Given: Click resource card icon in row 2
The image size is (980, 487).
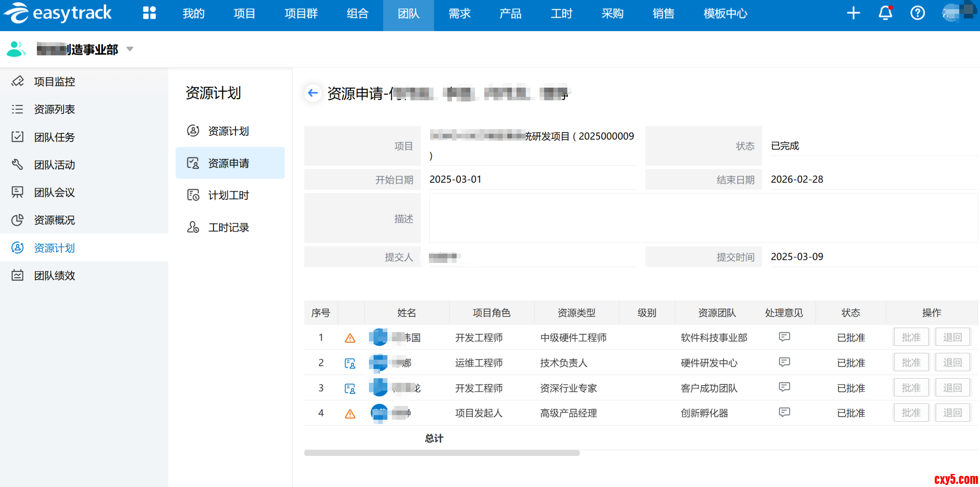Looking at the screenshot, I should pyautogui.click(x=350, y=363).
